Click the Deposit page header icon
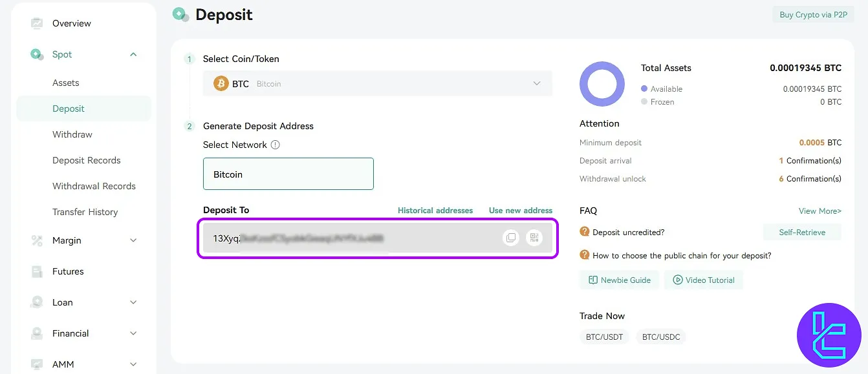Image resolution: width=868 pixels, height=374 pixels. click(180, 14)
